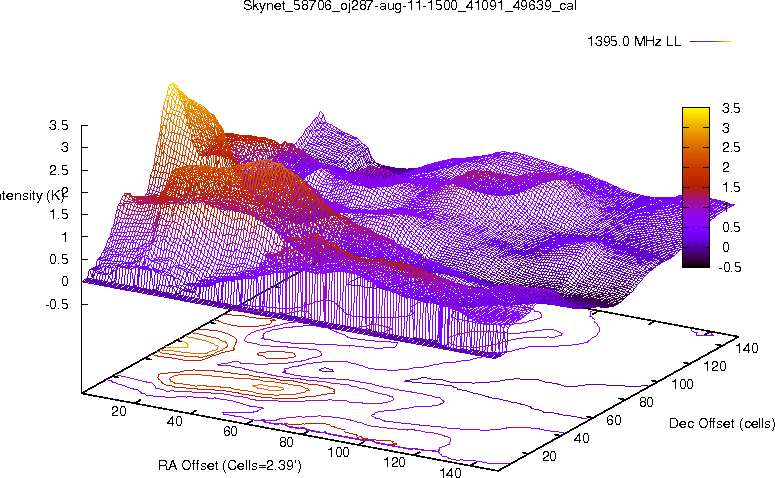
Task: Click the 3 label beside the color bar
Action: tap(726, 128)
